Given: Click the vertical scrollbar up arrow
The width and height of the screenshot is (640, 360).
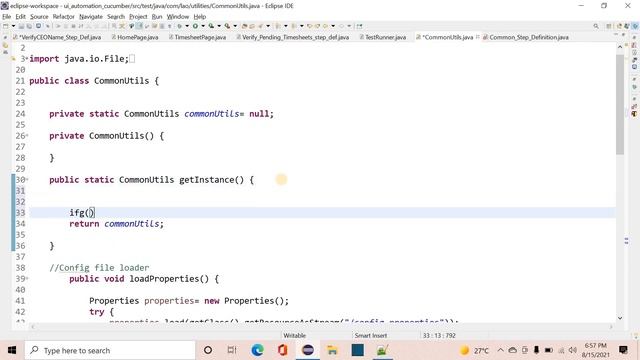Looking at the screenshot, I should pyautogui.click(x=620, y=47).
